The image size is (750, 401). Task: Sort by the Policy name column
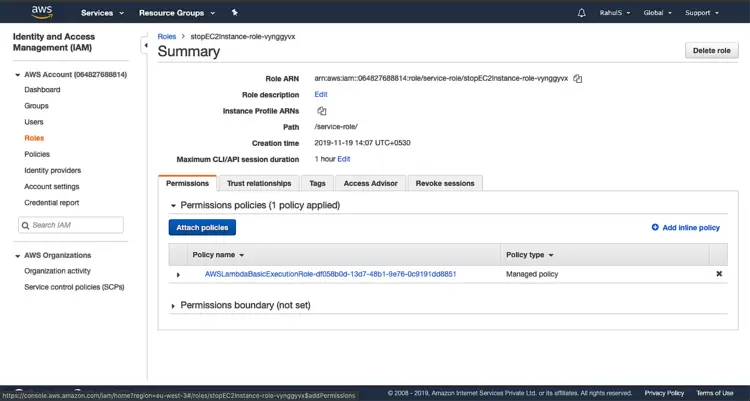click(x=218, y=255)
